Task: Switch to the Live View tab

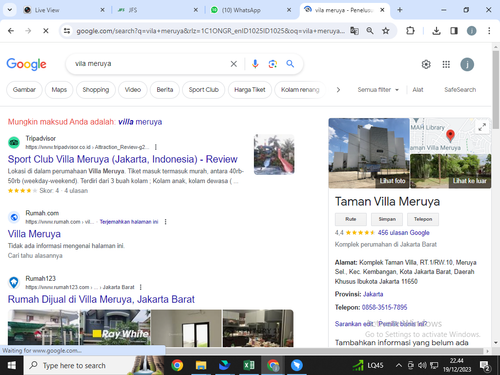Action: (x=63, y=10)
